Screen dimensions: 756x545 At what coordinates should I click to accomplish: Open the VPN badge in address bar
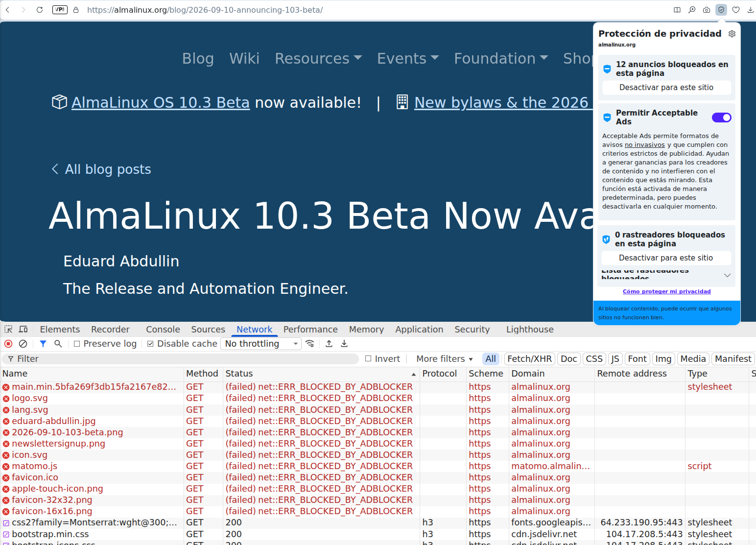pos(60,10)
